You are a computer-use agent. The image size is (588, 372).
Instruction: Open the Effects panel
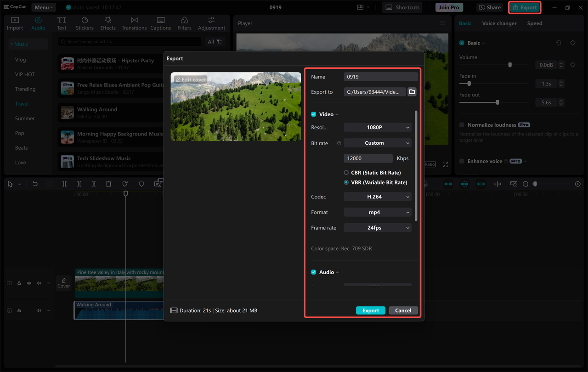click(x=108, y=23)
